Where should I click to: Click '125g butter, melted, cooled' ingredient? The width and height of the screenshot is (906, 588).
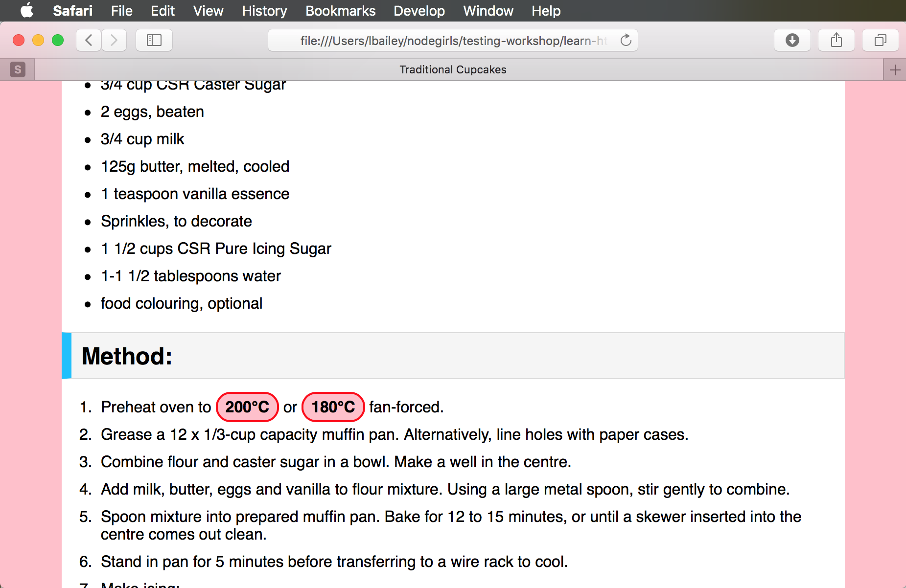(x=195, y=167)
